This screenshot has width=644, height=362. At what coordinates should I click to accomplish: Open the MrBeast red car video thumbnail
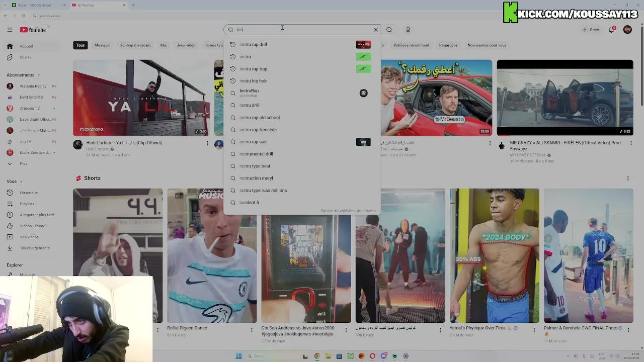[436, 98]
